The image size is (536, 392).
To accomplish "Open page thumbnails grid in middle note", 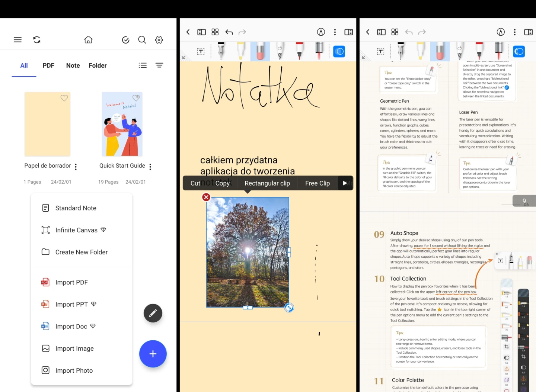I will (x=215, y=32).
